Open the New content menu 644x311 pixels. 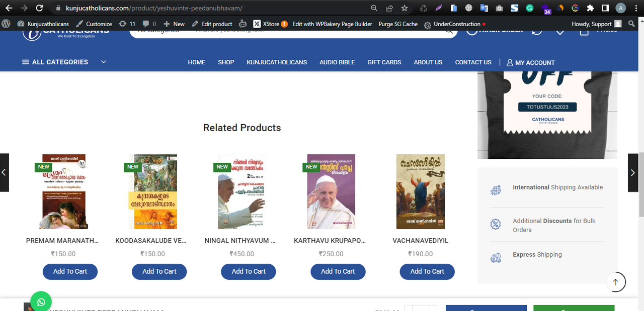coord(174,24)
